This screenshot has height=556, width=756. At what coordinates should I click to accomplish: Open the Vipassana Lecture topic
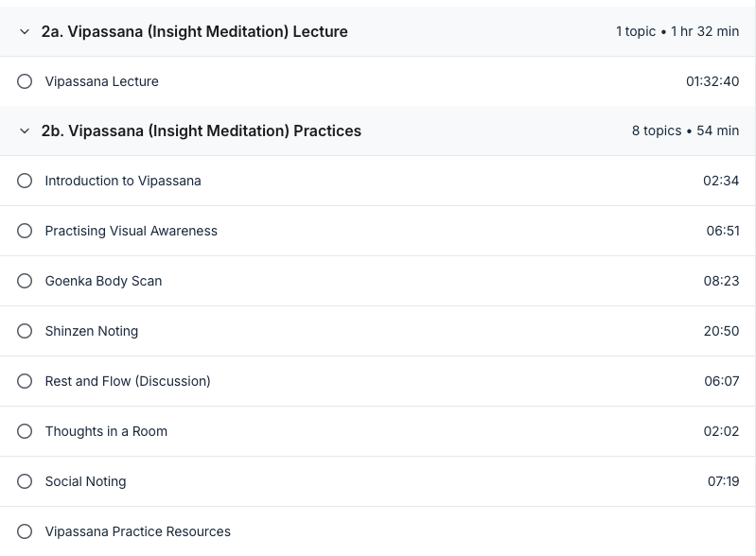[x=102, y=81]
